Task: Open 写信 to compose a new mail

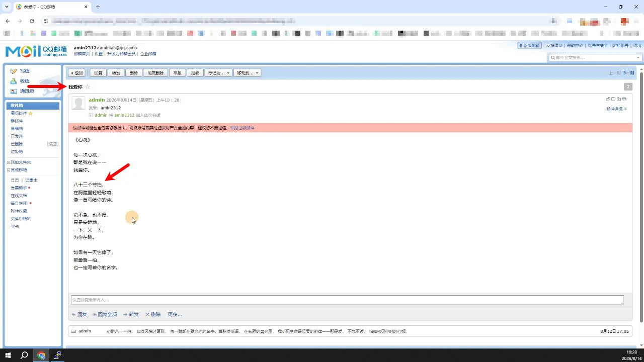Action: (x=24, y=71)
